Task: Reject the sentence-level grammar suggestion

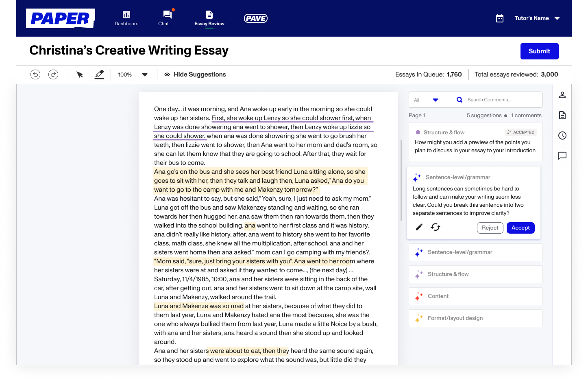Action: click(x=490, y=228)
